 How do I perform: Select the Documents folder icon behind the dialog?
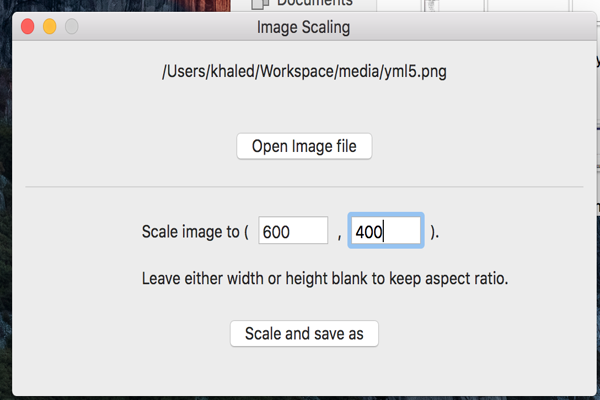coord(260,4)
